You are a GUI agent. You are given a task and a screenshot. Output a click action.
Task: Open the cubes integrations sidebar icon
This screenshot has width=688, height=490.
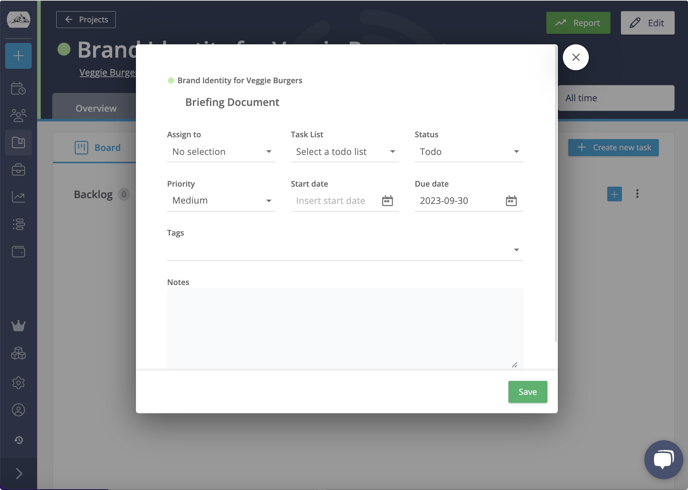[x=18, y=353]
